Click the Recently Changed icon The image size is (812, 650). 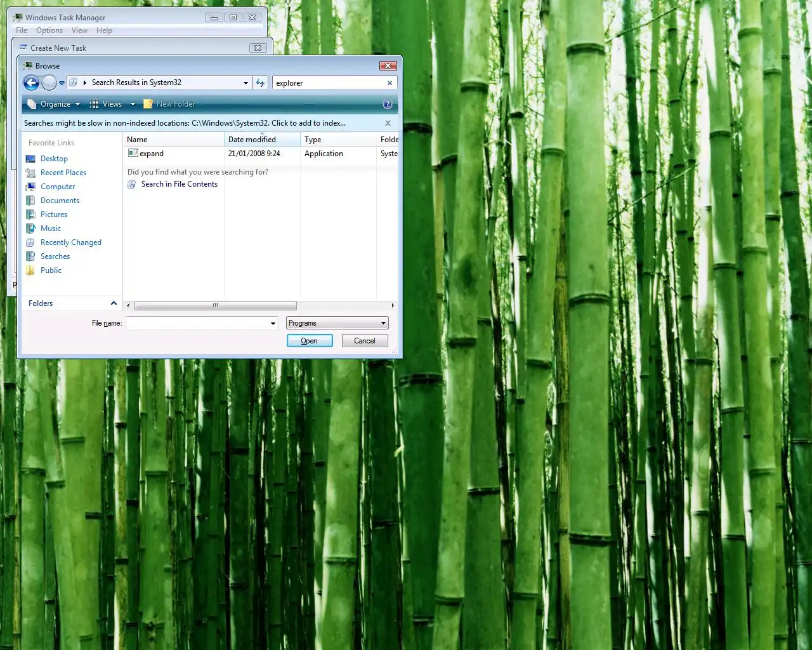[x=30, y=242]
